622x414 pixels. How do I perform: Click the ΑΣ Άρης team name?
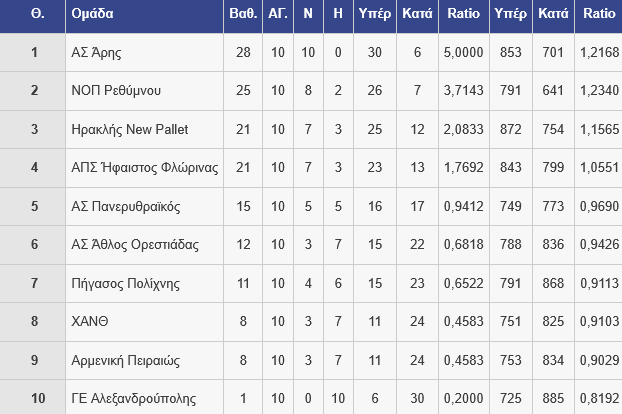(98, 52)
